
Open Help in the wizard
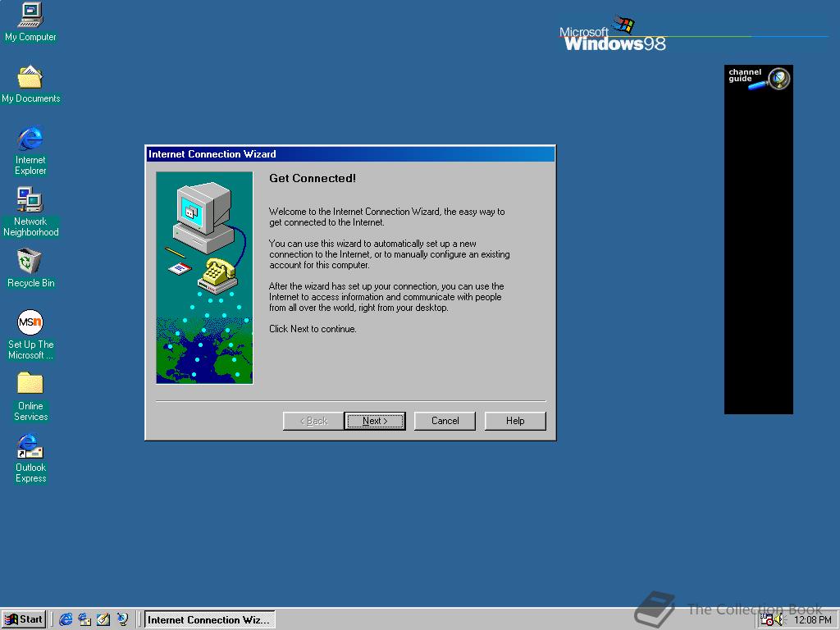pyautogui.click(x=515, y=421)
